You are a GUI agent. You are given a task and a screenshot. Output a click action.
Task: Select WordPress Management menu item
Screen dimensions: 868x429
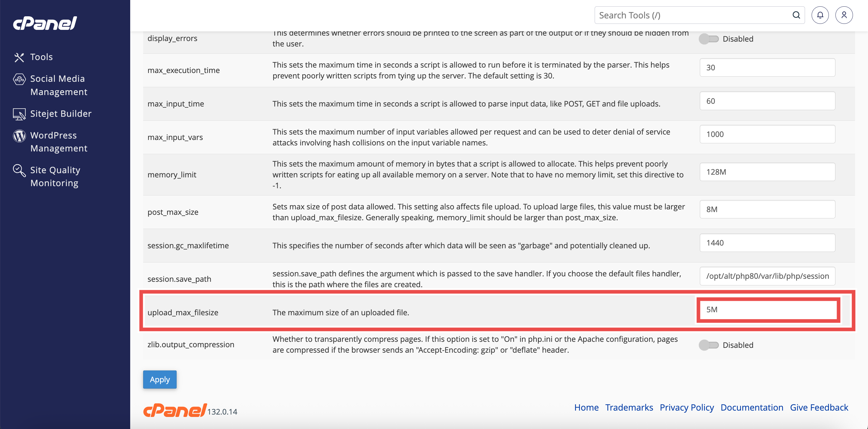pos(59,142)
